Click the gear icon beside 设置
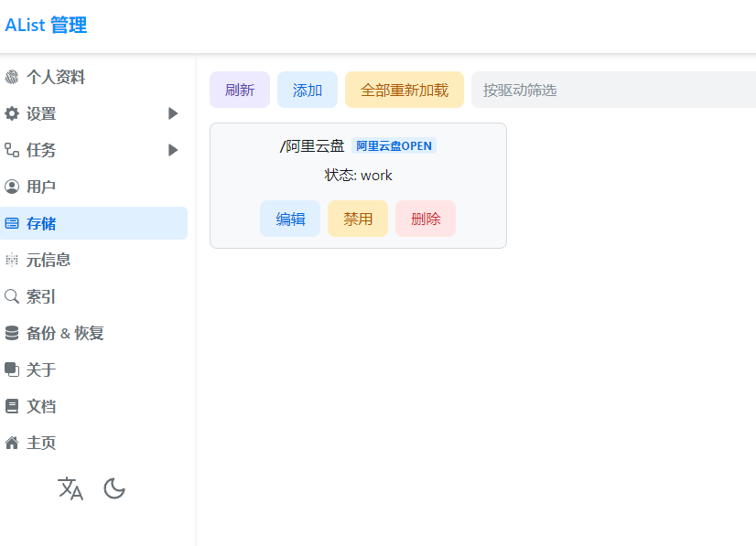The image size is (756, 546). [x=12, y=113]
